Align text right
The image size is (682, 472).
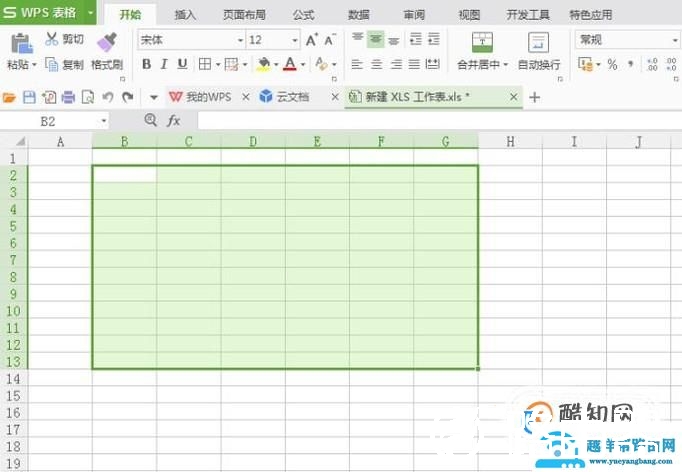tap(396, 64)
